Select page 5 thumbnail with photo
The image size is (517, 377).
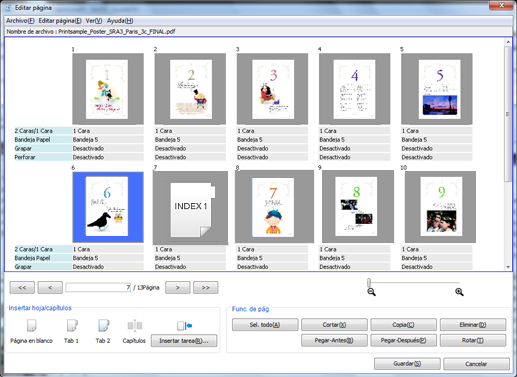coord(437,89)
